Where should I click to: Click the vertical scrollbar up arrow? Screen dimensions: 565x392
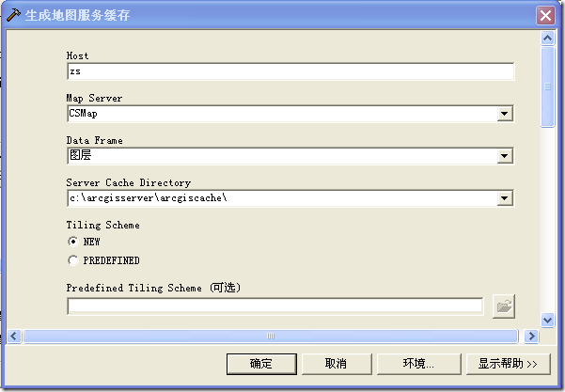(x=548, y=38)
